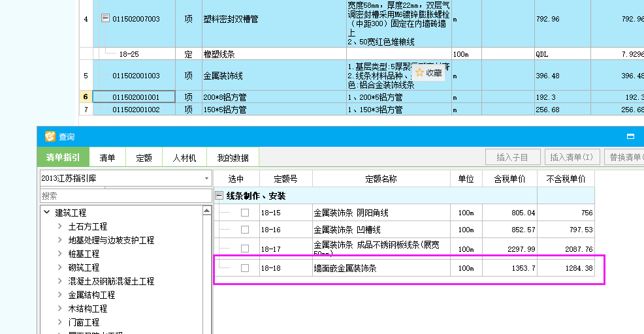Click the 1353.7 tax-inclusive price cell
The width and height of the screenshot is (644, 334).
click(x=509, y=268)
